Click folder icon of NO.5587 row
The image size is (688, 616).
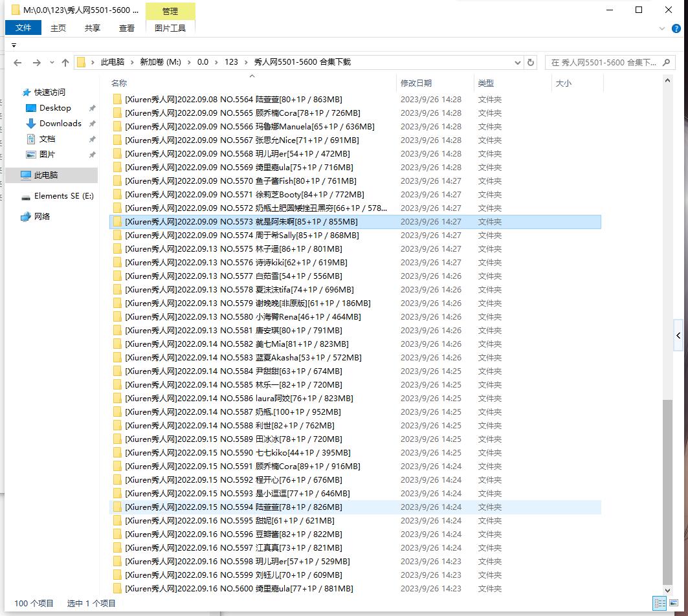(117, 412)
